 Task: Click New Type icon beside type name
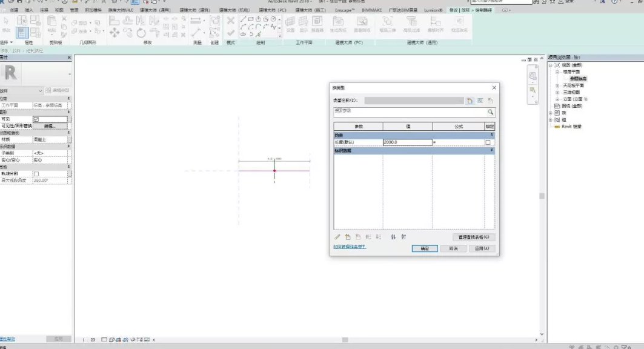pyautogui.click(x=470, y=101)
